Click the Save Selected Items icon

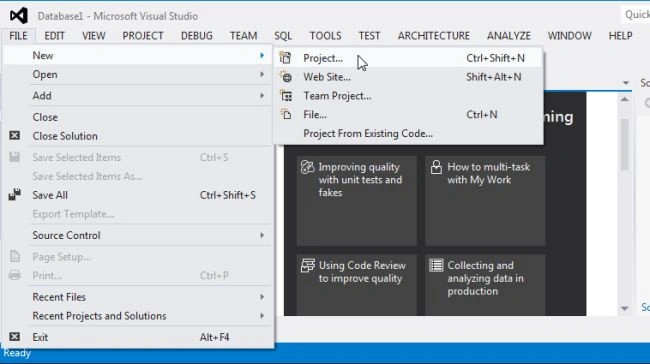pyautogui.click(x=15, y=157)
